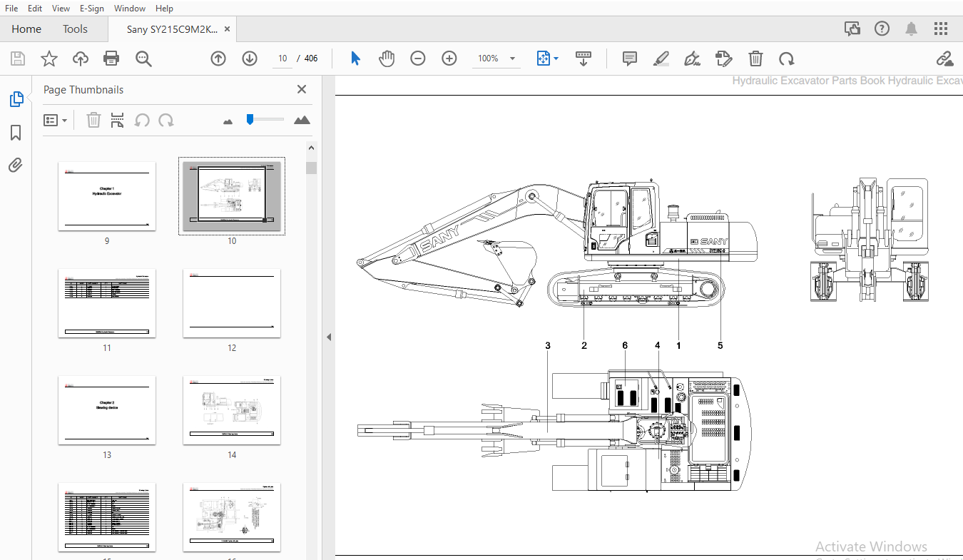This screenshot has width=963, height=560.
Task: Collapse the navigation pane arrow
Action: tap(329, 337)
